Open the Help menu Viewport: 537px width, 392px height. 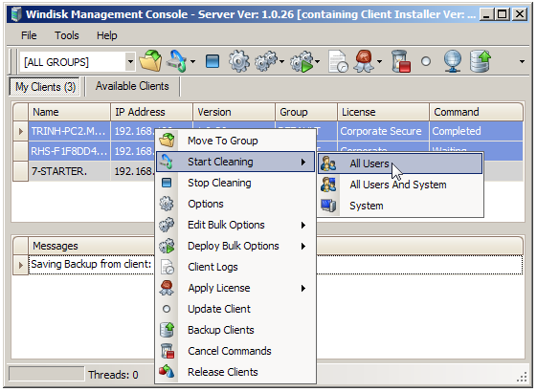click(x=107, y=35)
